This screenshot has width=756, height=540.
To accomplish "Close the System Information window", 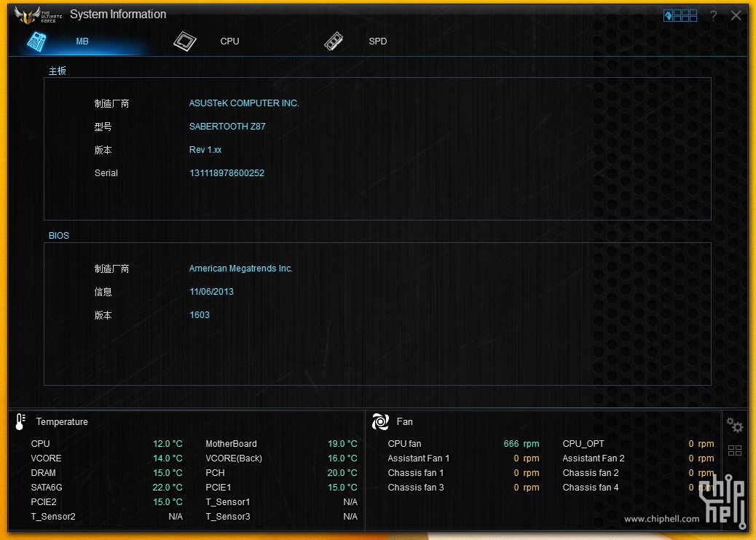I will (736, 15).
